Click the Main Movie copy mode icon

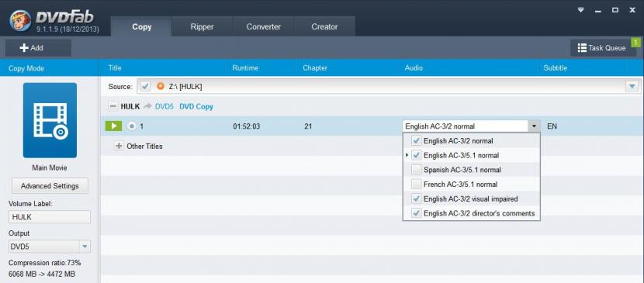50,120
